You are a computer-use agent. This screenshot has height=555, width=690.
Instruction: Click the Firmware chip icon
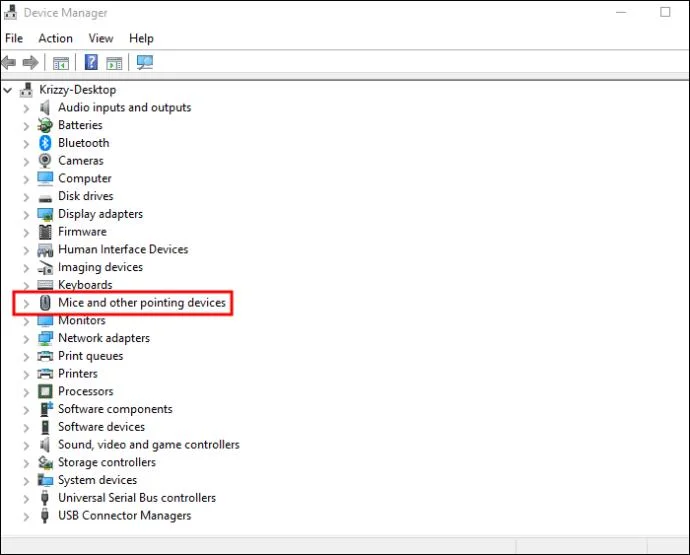coord(45,232)
